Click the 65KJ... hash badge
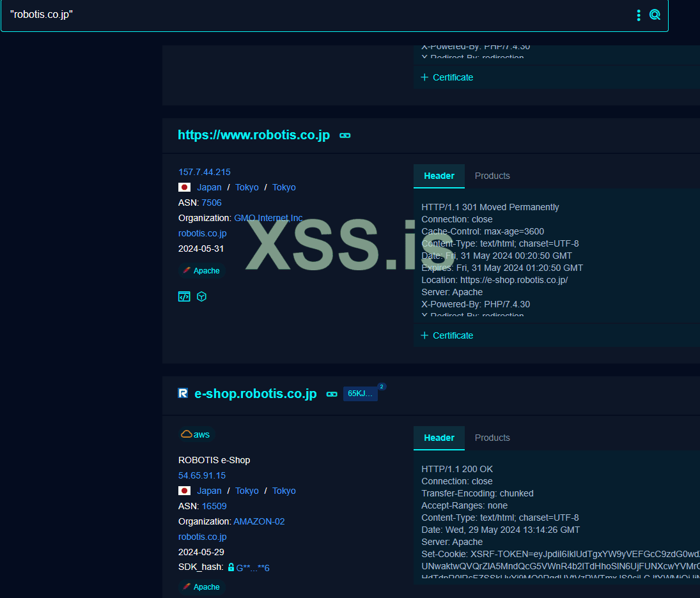Viewport: 700px width, 598px height. pyautogui.click(x=361, y=394)
